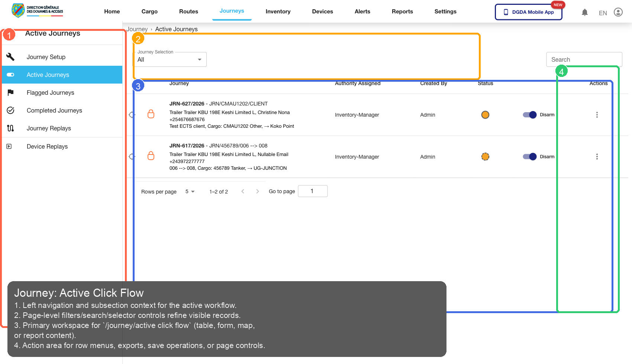Viewport: 632px width, 364px height.
Task: Disarm journey JRN-627/2026 with its toggle
Action: (x=529, y=115)
